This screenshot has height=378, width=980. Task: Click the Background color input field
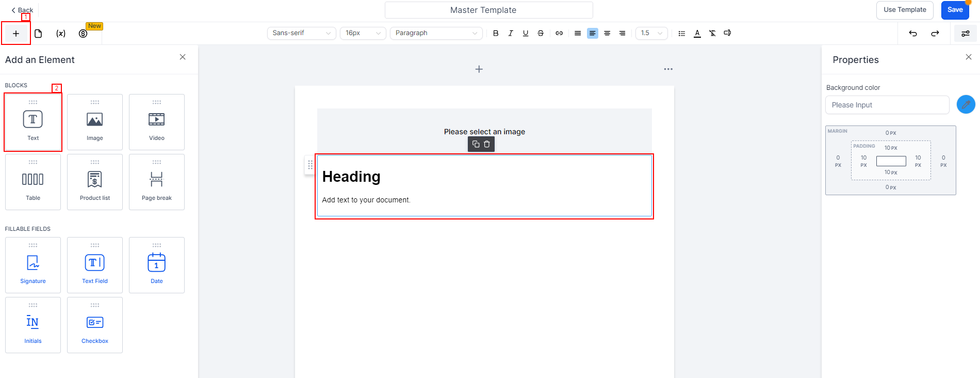click(x=887, y=105)
